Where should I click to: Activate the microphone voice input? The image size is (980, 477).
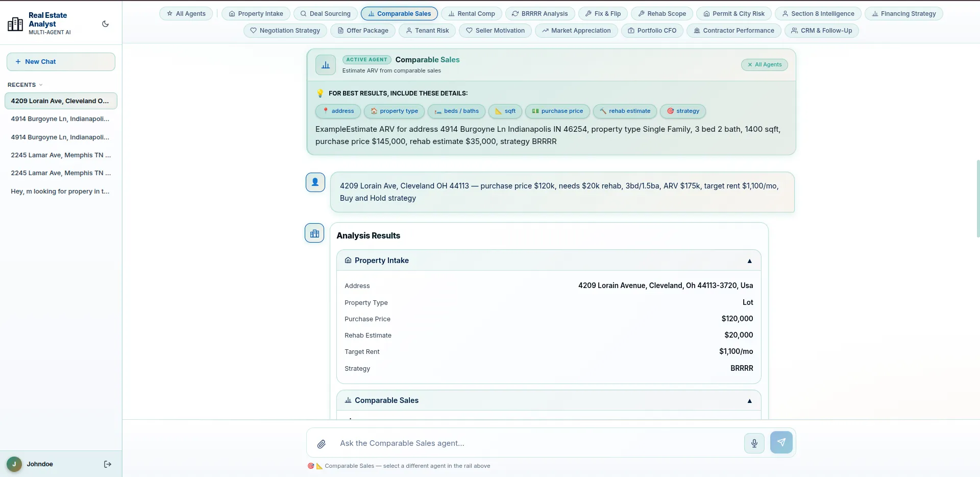point(754,443)
